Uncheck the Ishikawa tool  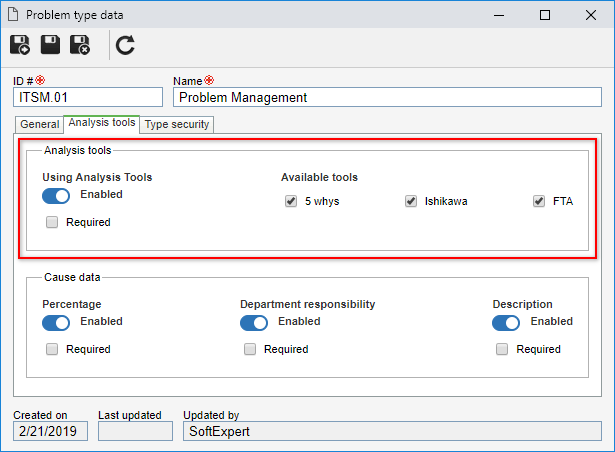point(411,201)
